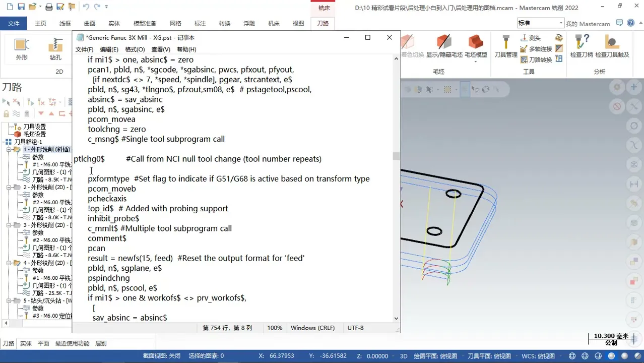
Task: Click the Notepad vertical scrollbar thumb
Action: point(396,156)
